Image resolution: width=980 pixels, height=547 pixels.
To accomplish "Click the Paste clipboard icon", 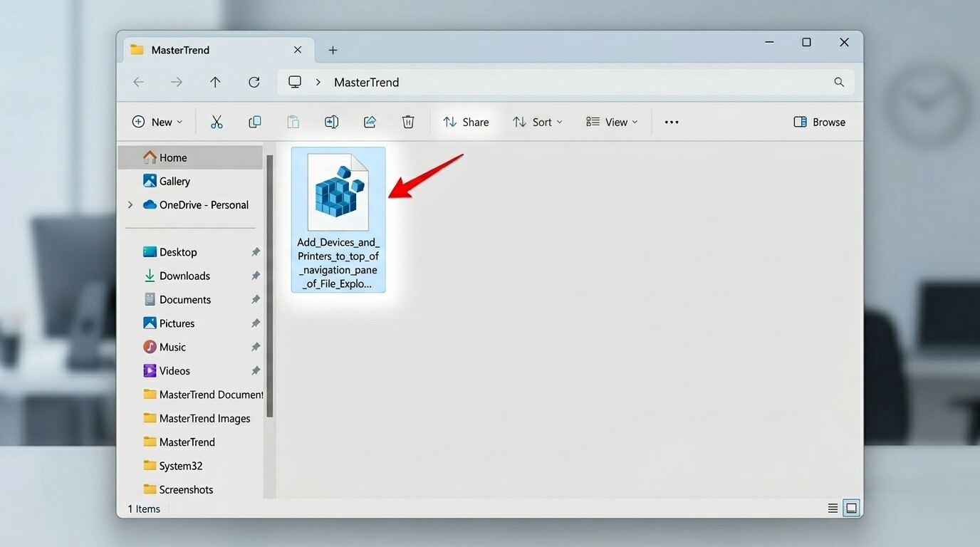I will [293, 122].
